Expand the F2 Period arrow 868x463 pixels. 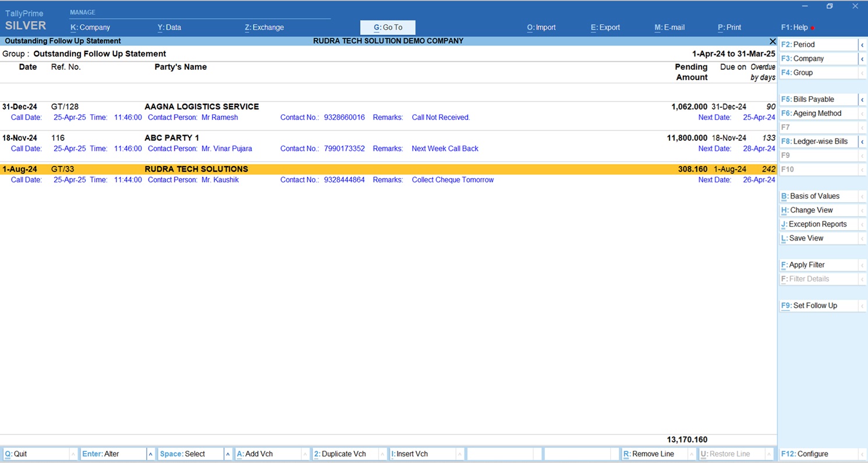pyautogui.click(x=862, y=45)
